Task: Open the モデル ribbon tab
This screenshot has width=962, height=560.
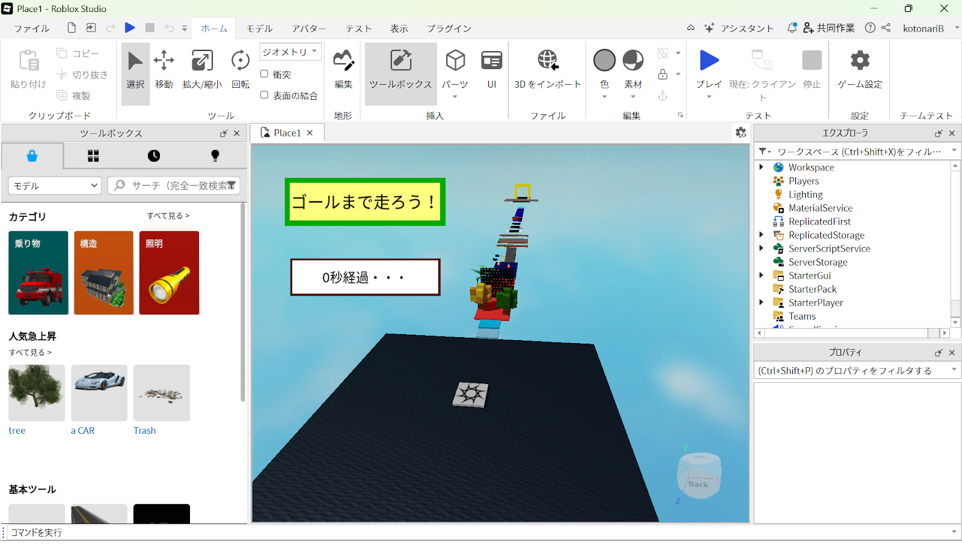Action: (259, 29)
